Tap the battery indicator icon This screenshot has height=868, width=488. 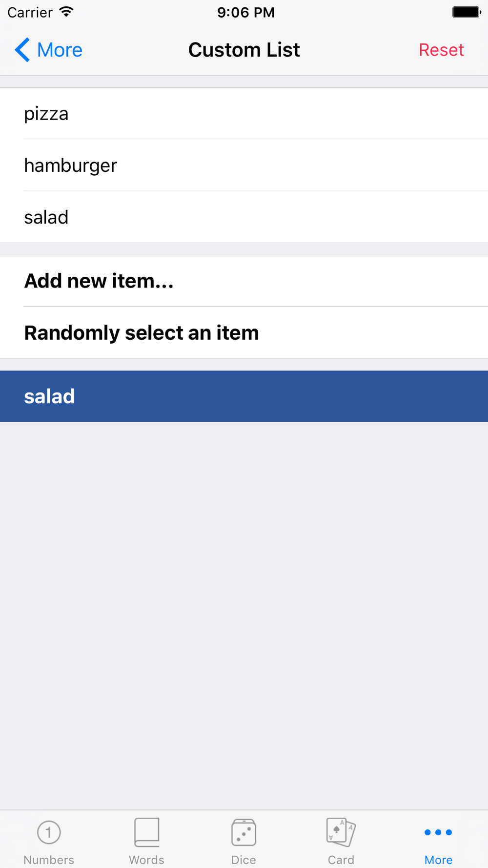[x=466, y=12]
